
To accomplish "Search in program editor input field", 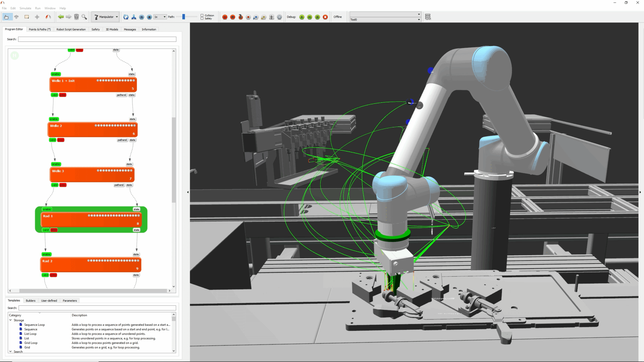I will click(97, 39).
